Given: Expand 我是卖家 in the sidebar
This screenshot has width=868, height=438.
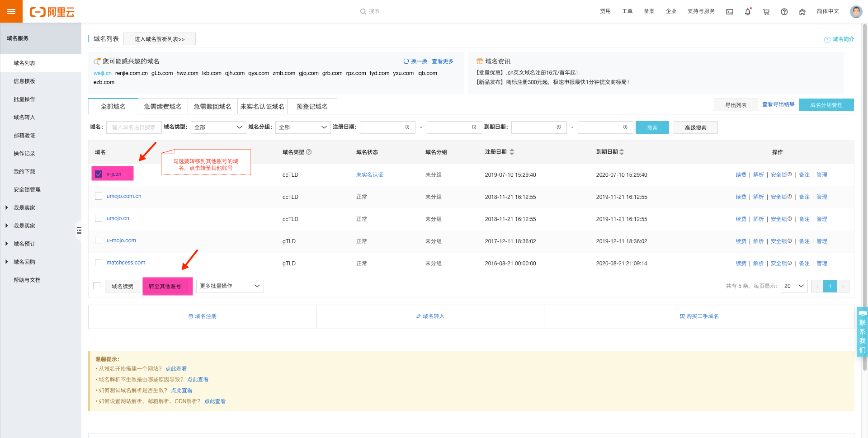Looking at the screenshot, I should pyautogui.click(x=24, y=208).
